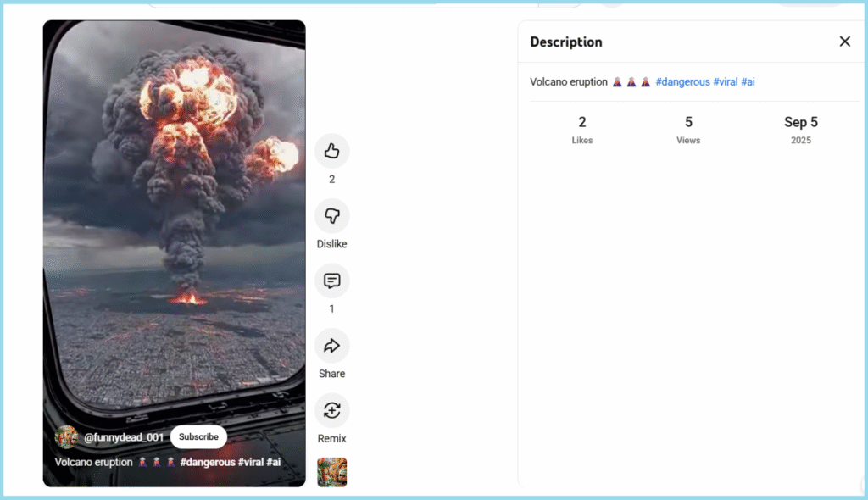The width and height of the screenshot is (868, 500).
Task: Click #dangerous hashtag in the video caption overlay
Action: pos(207,463)
